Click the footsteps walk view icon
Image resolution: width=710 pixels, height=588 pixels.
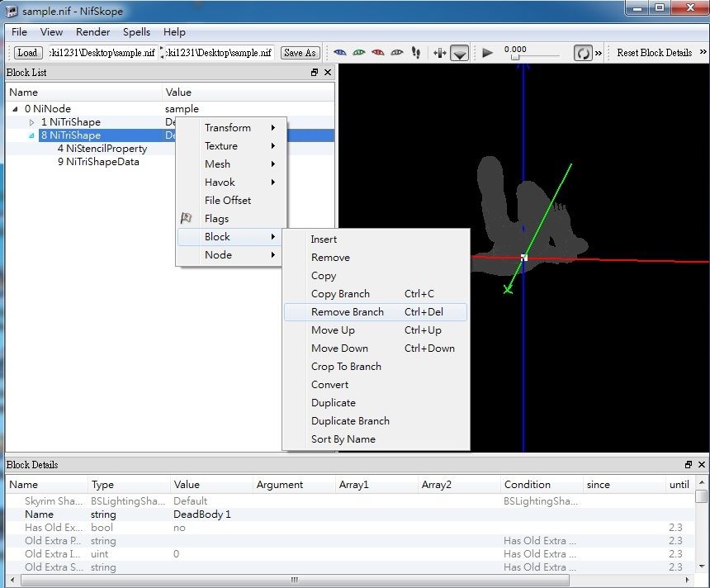tap(416, 53)
